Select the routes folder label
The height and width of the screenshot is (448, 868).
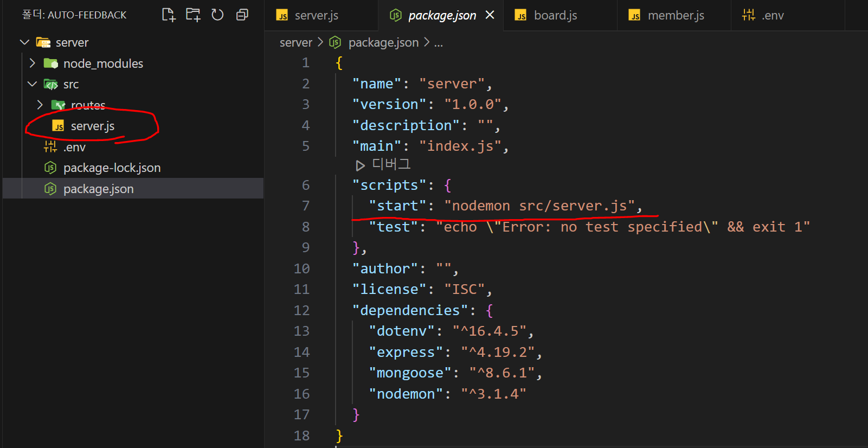click(x=88, y=105)
